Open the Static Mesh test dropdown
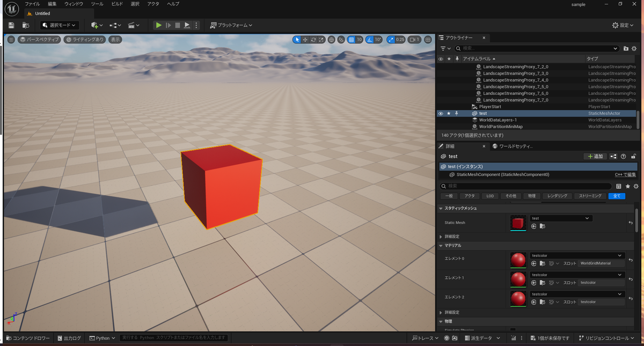 coord(561,218)
